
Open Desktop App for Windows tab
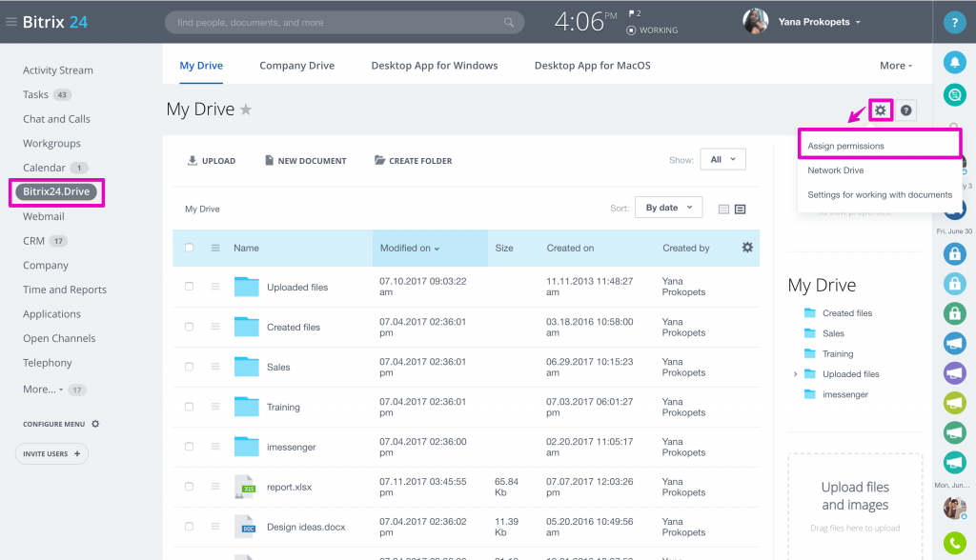[435, 66]
